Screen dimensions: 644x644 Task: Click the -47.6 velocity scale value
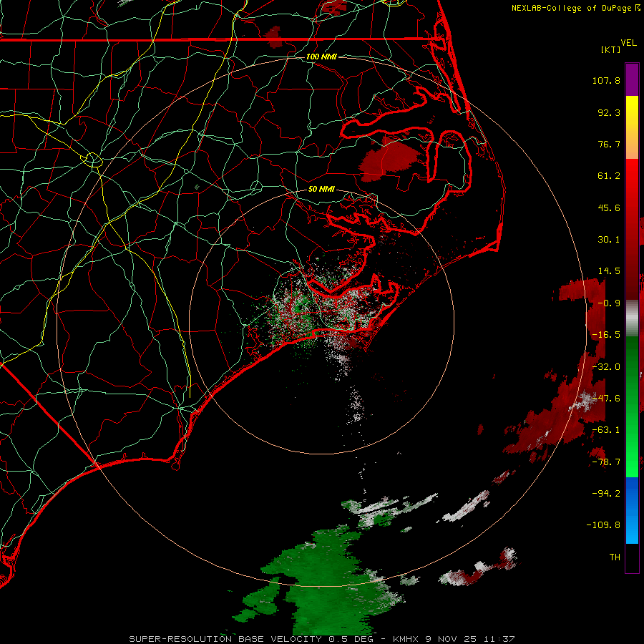click(606, 399)
